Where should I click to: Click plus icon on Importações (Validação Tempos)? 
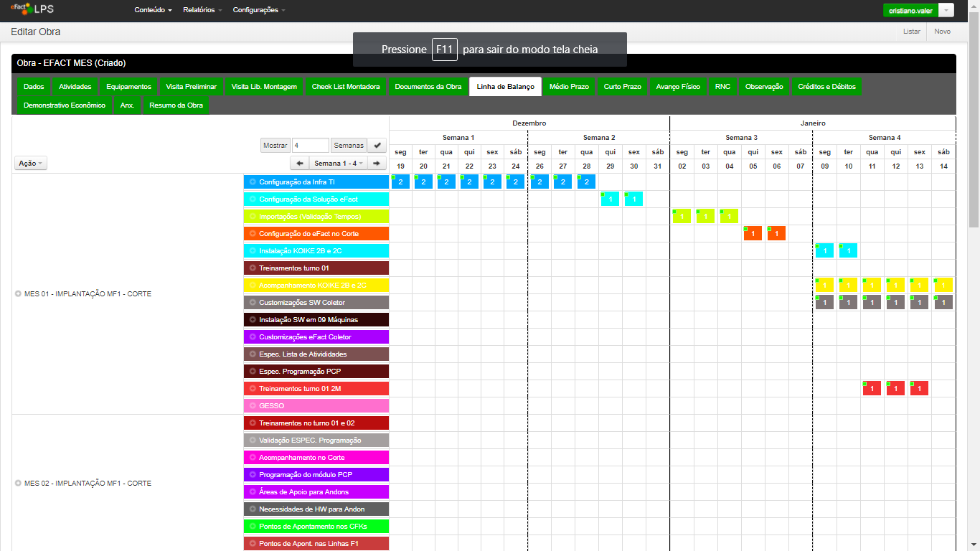tap(253, 217)
